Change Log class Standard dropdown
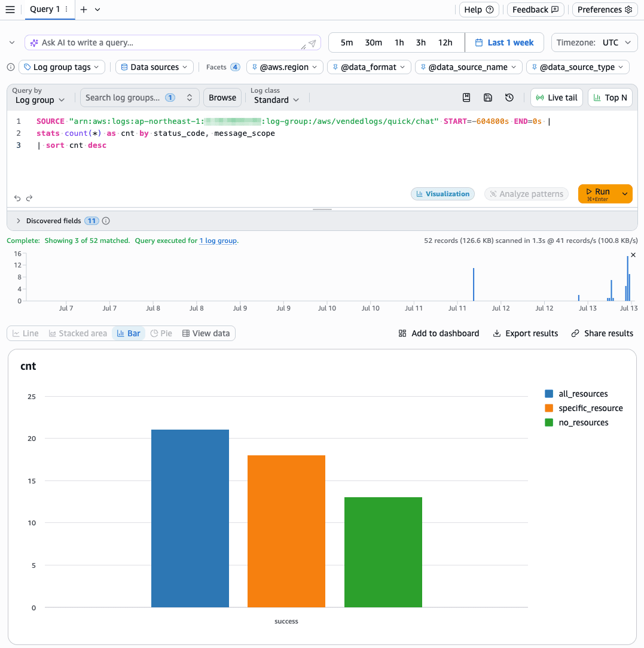The image size is (644, 648). click(276, 100)
